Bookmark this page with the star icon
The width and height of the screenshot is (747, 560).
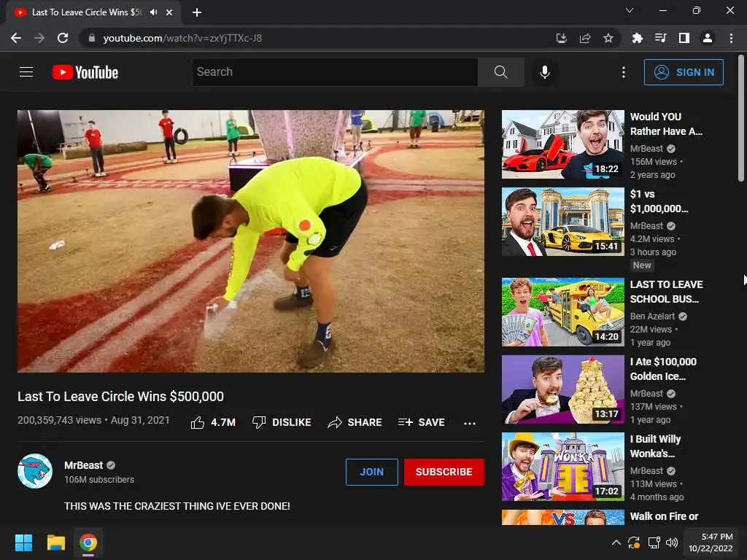tap(608, 38)
